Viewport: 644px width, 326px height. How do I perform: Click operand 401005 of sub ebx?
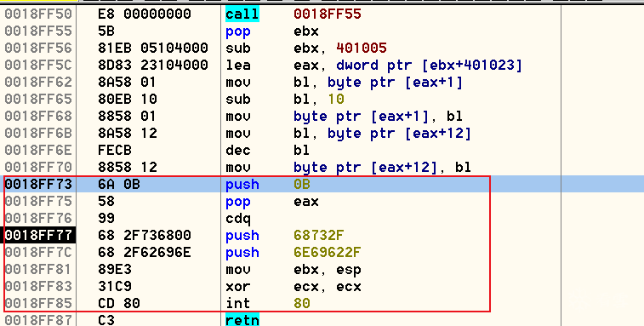point(362,49)
